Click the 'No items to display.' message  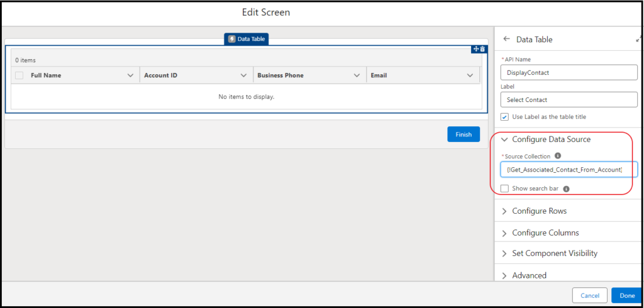(x=247, y=97)
